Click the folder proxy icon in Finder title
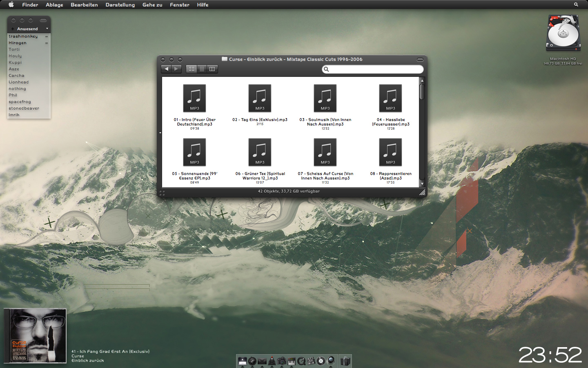Screen dimensions: 588x368 coord(225,59)
